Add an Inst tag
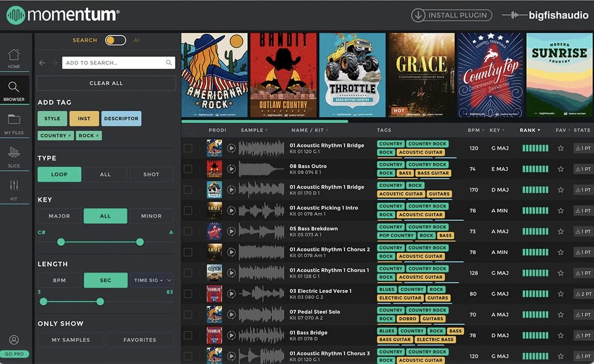The image size is (594, 364). pyautogui.click(x=84, y=118)
